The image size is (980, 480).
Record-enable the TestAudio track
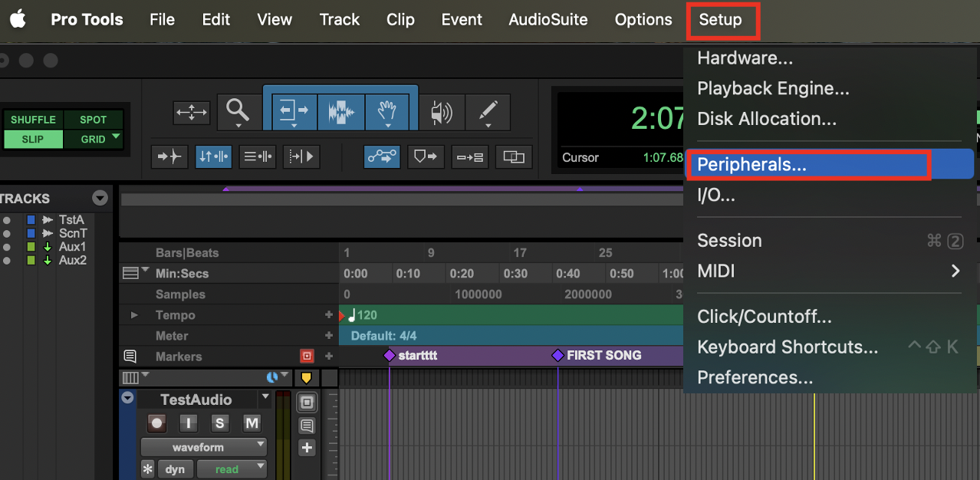(x=157, y=422)
